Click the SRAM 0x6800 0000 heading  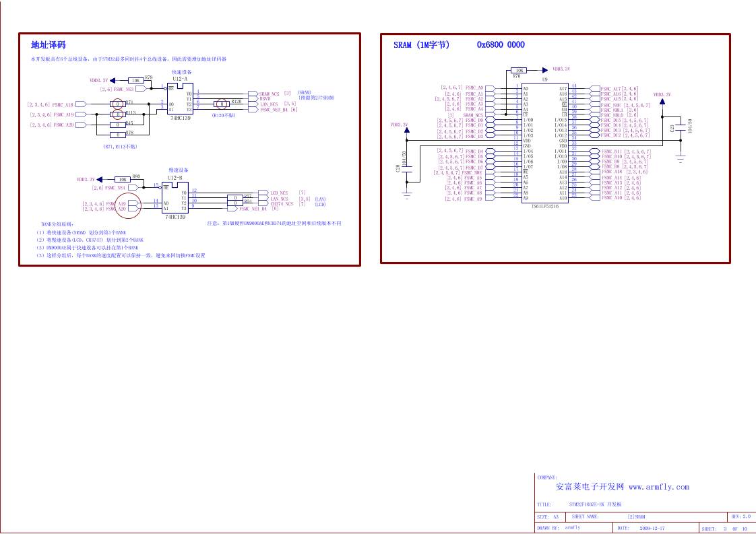[459, 45]
